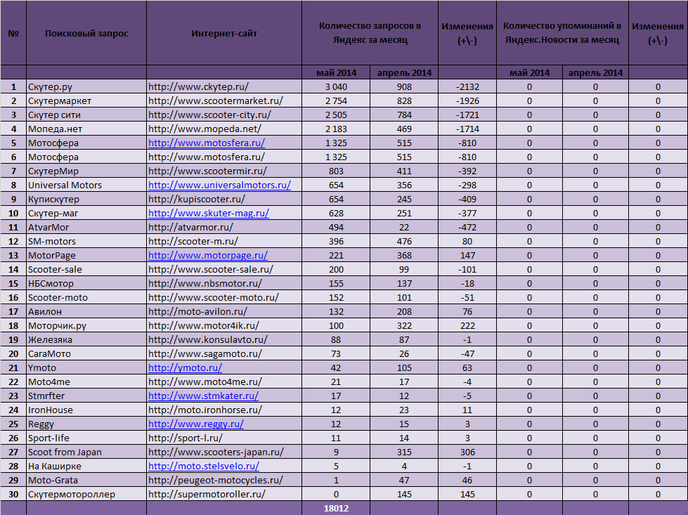The width and height of the screenshot is (688, 515).
Task: Click the value '2 754' in May column
Action: click(336, 101)
